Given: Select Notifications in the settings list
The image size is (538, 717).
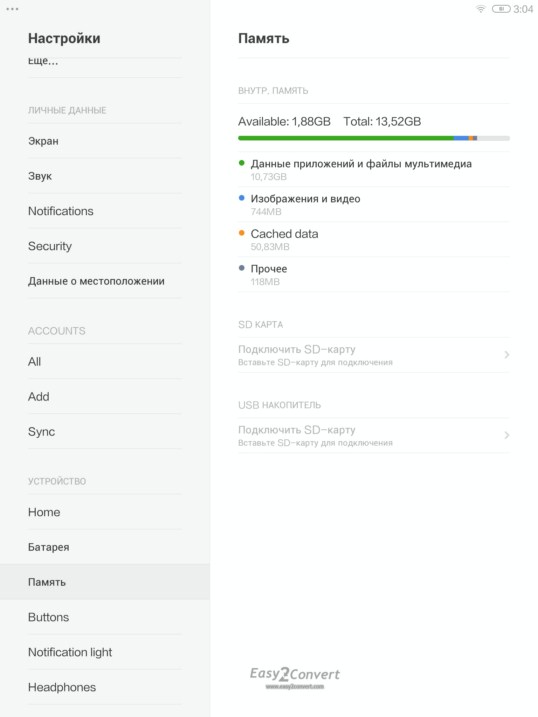Looking at the screenshot, I should tap(105, 211).
